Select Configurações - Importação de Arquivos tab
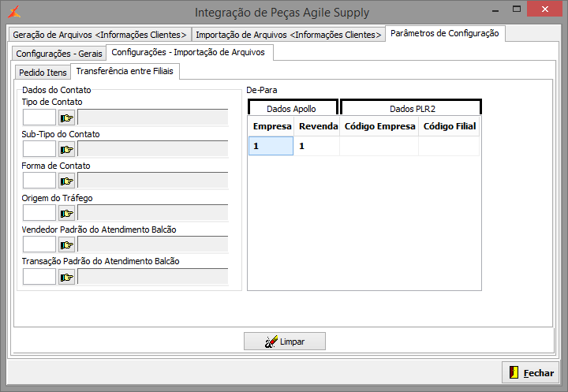 (x=189, y=52)
